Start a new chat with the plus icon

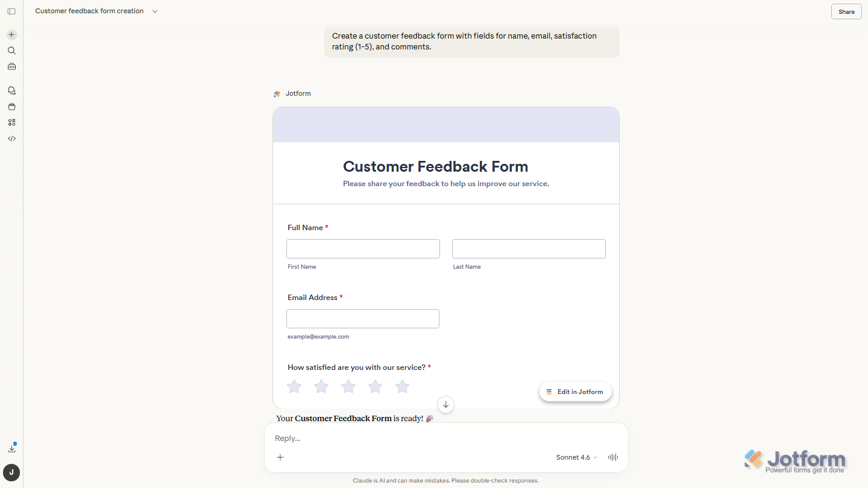(11, 34)
